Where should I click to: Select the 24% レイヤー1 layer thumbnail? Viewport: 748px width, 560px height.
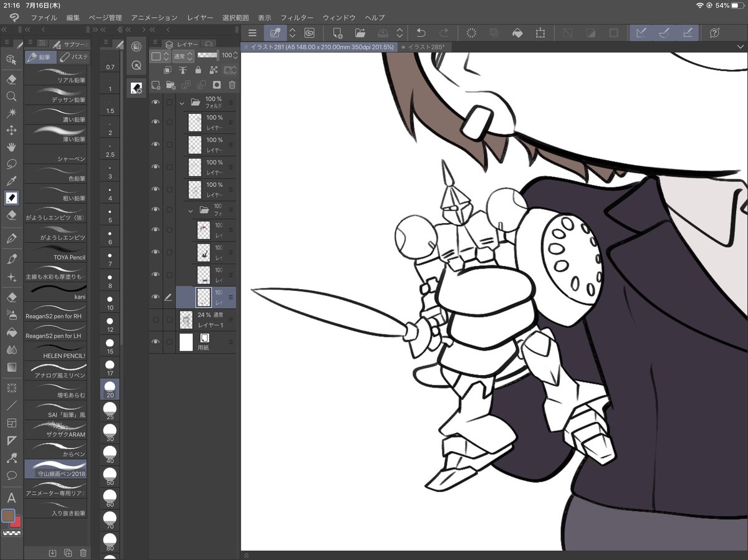tap(186, 320)
